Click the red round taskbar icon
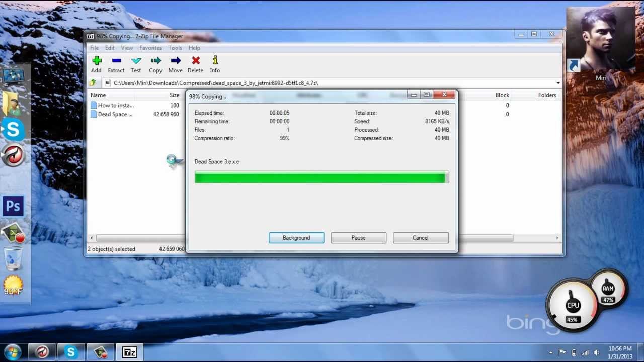This screenshot has height=362, width=644. pos(42,352)
